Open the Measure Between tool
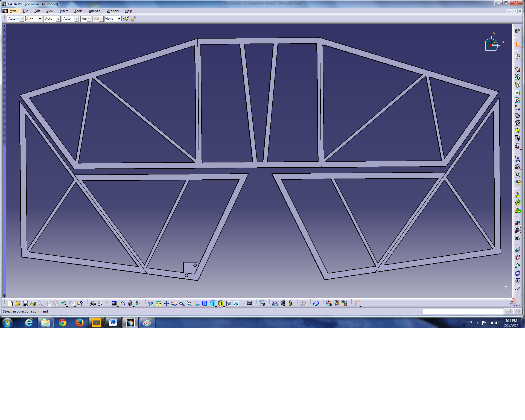The width and height of the screenshot is (525, 420). tap(275, 304)
